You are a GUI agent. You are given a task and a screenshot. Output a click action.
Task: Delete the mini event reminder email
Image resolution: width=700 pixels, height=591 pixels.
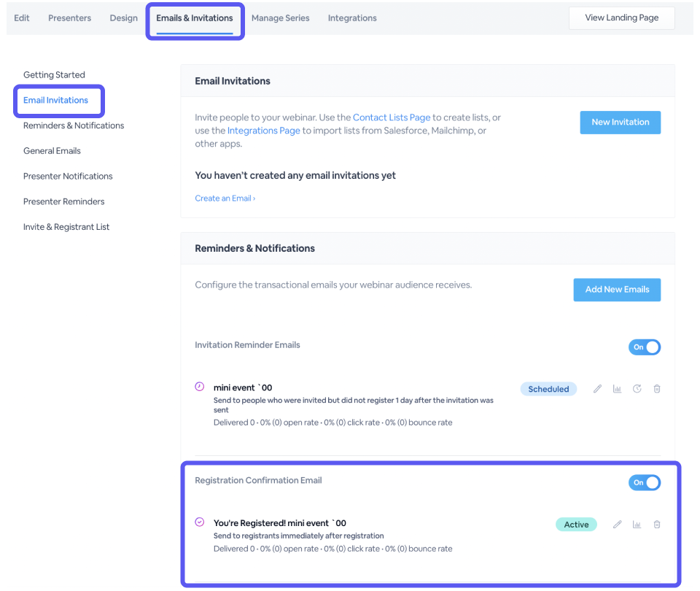pos(657,389)
